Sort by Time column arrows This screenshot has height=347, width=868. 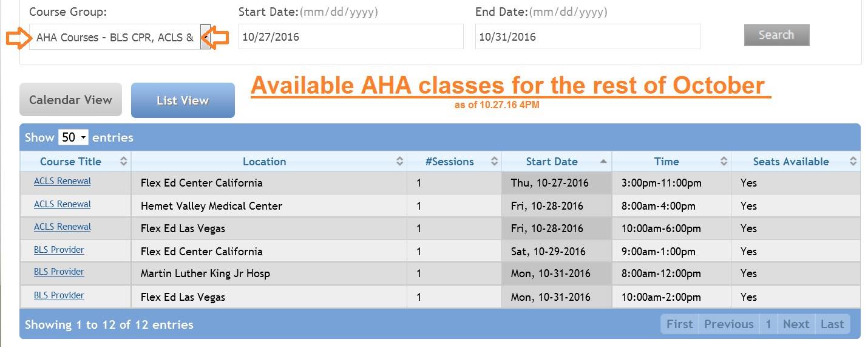tap(724, 161)
